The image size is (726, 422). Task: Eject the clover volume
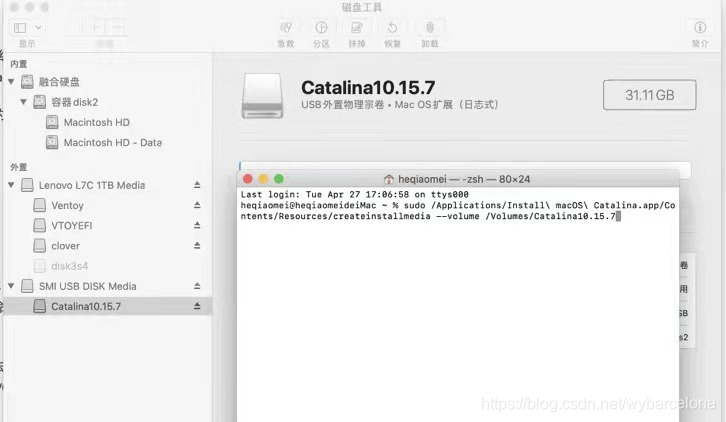[197, 246]
